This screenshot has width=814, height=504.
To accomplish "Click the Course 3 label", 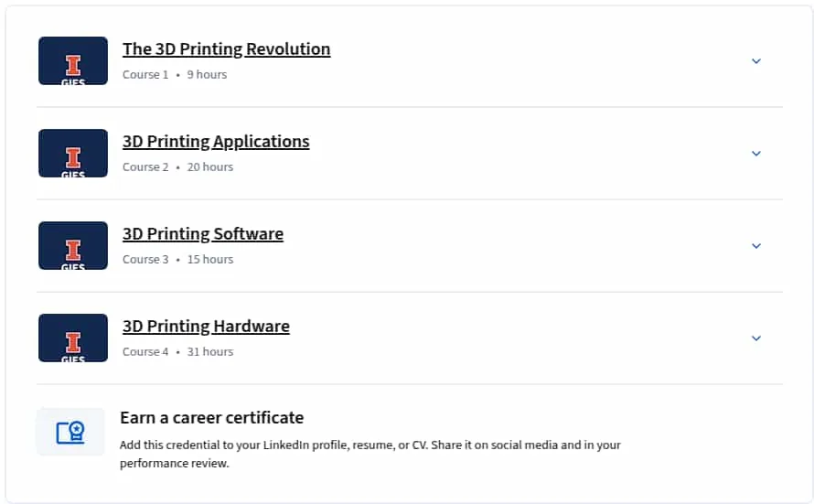I will (145, 260).
